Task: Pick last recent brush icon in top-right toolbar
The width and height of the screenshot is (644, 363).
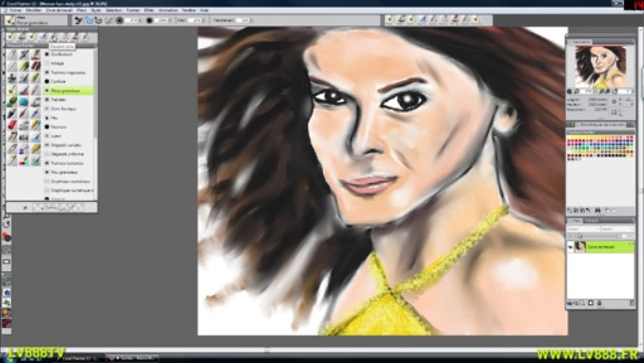Action: point(475,20)
